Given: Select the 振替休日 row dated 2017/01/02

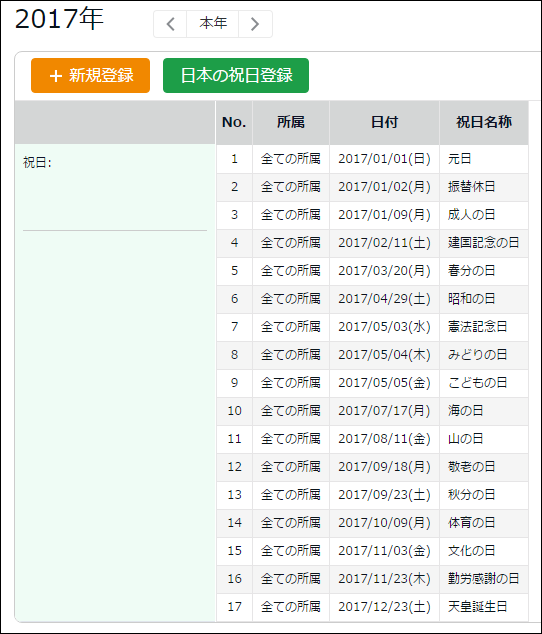Looking at the screenshot, I should [372, 187].
